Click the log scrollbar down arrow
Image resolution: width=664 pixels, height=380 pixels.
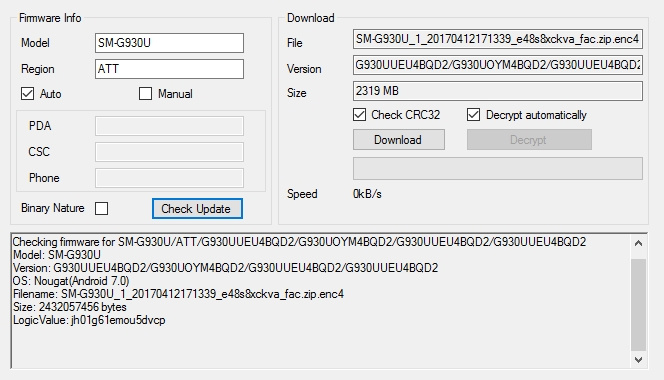638,360
